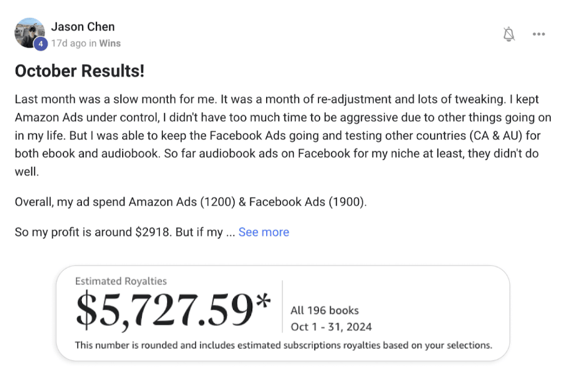The height and width of the screenshot is (392, 564).
Task: Click the All 196 books text
Action: point(324,310)
